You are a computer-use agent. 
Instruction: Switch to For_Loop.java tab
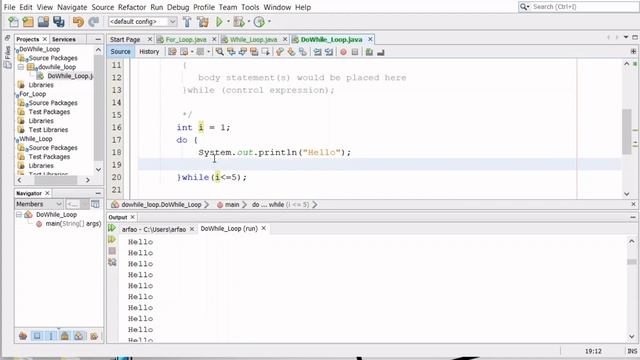point(186,39)
